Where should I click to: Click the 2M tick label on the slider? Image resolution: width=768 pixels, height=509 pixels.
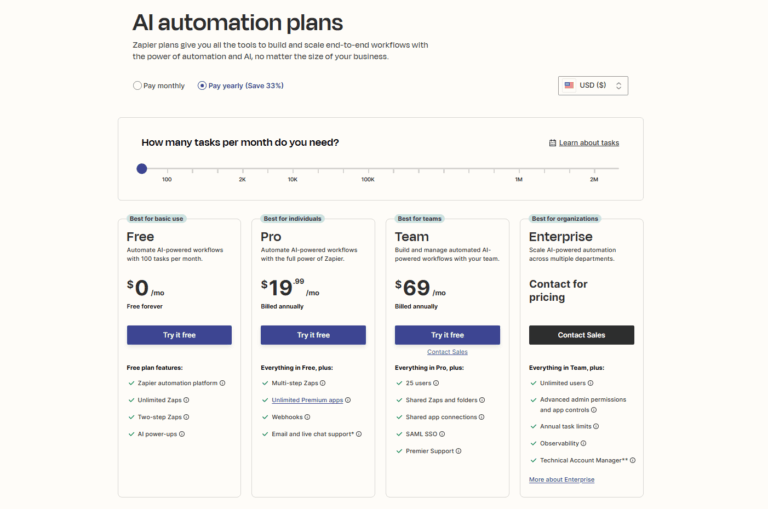pos(594,180)
